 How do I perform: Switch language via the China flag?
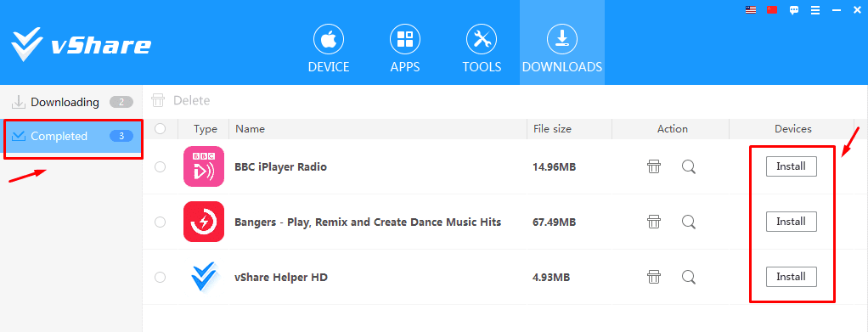pyautogui.click(x=772, y=9)
